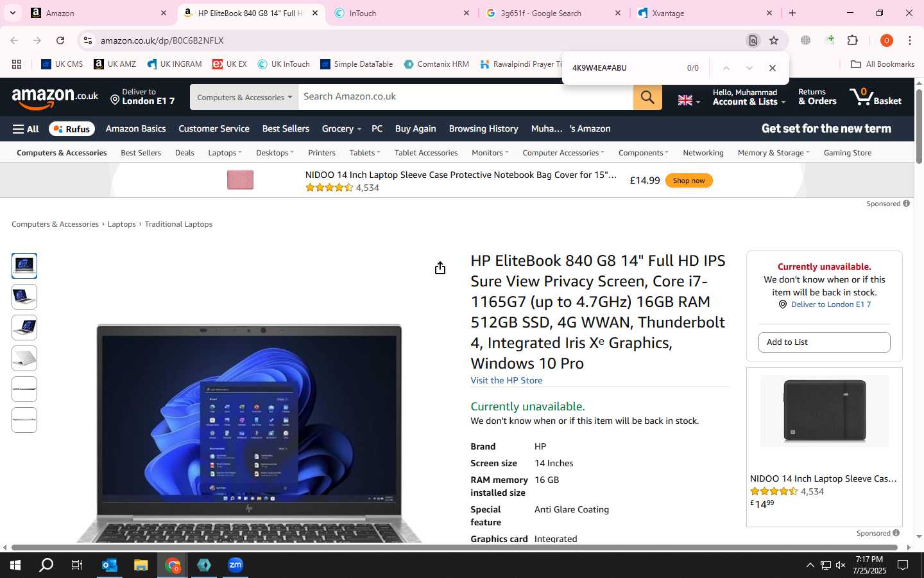Click the share icon above product title
This screenshot has height=578, width=924.
[440, 268]
